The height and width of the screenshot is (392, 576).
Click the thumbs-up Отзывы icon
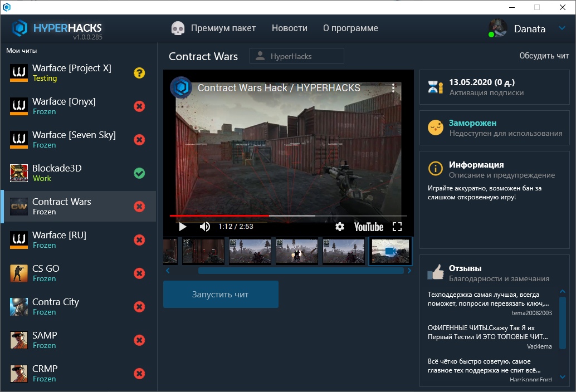(x=435, y=273)
